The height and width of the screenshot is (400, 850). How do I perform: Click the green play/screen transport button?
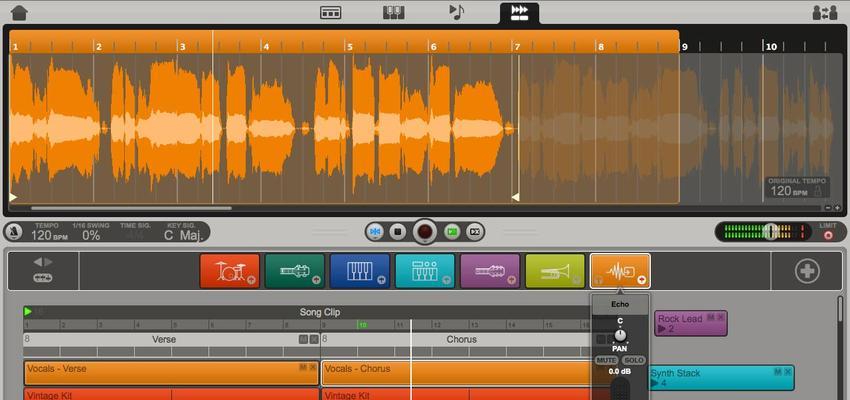click(x=452, y=232)
